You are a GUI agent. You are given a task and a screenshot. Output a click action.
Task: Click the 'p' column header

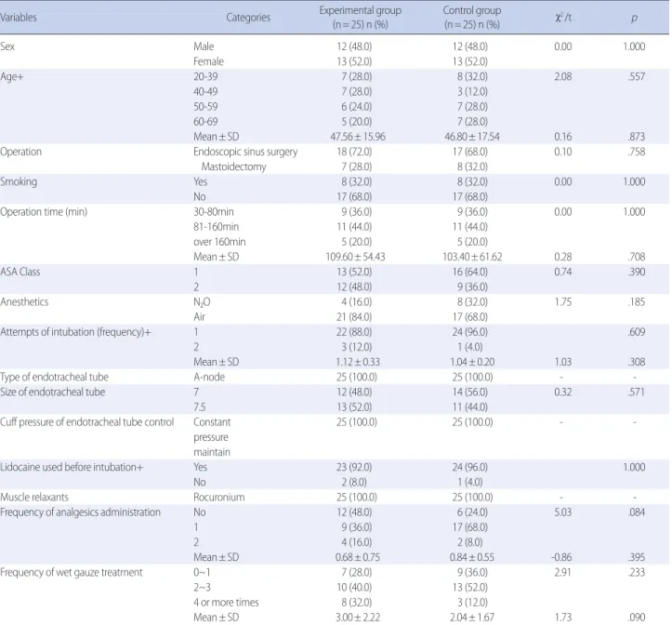click(634, 18)
